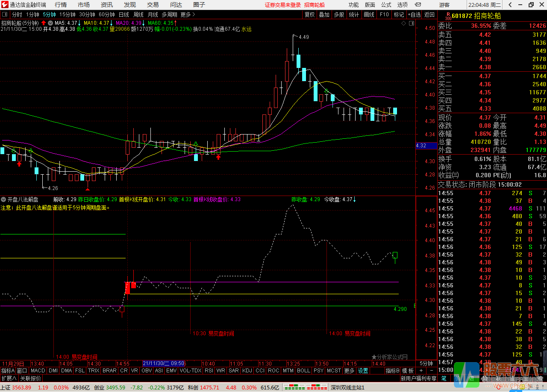This screenshot has width=547, height=392.
Task: Open the 资讯 menu
Action: (107, 5)
